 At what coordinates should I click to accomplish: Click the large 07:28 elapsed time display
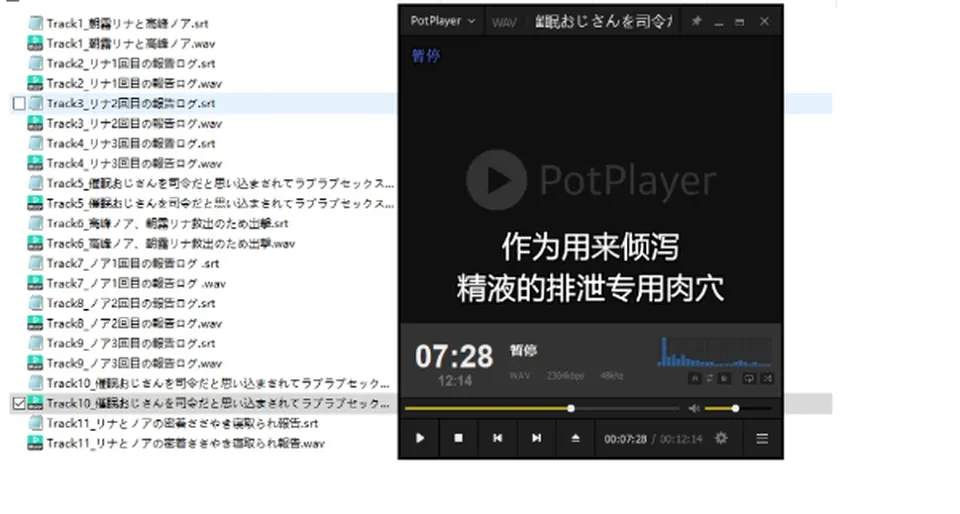(x=454, y=356)
